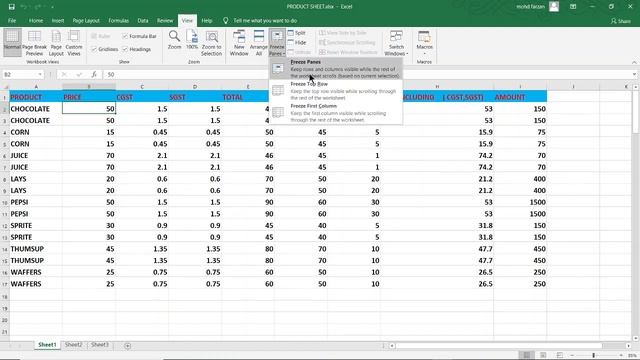Image resolution: width=640 pixels, height=360 pixels.
Task: Click Synchronous Scrolling
Action: point(347,42)
